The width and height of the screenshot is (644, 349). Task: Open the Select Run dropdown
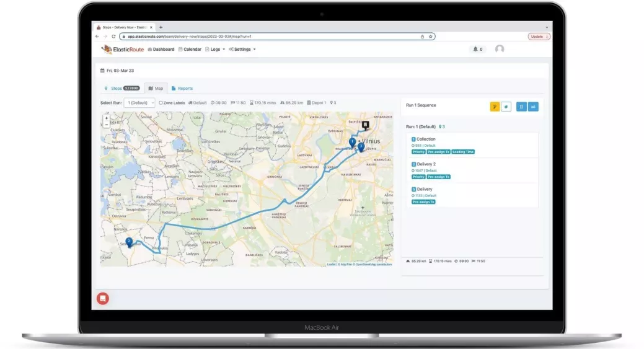click(139, 103)
